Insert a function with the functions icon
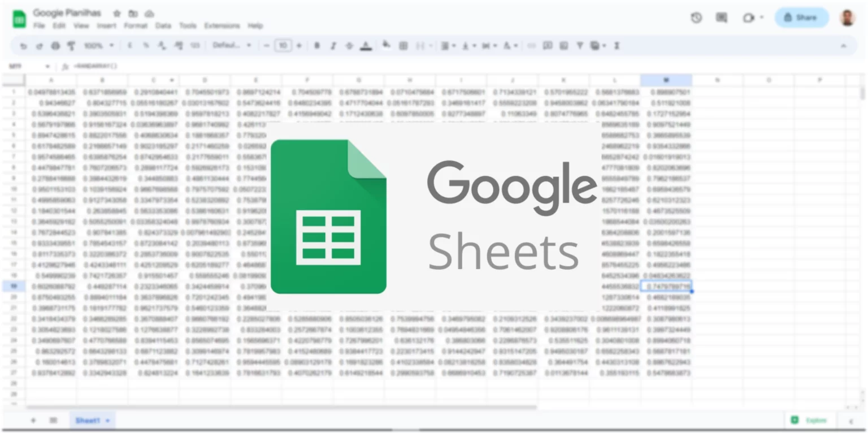The image size is (868, 433). click(617, 46)
